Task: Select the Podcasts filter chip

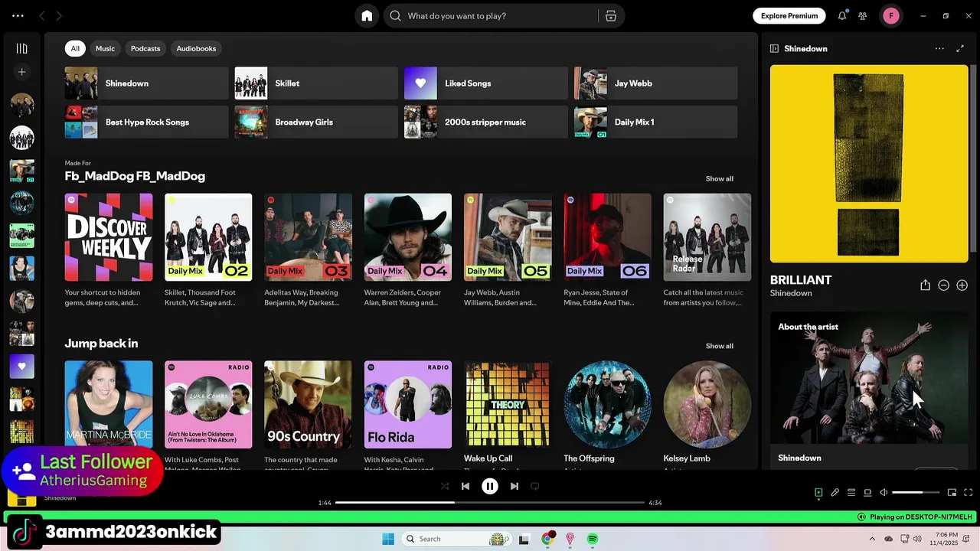Action: (145, 48)
